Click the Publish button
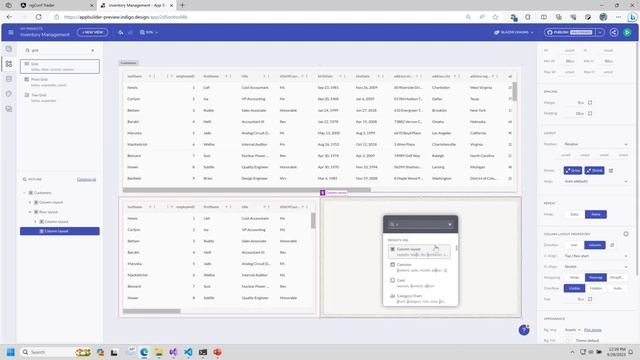The height and width of the screenshot is (360, 640). 570,32
